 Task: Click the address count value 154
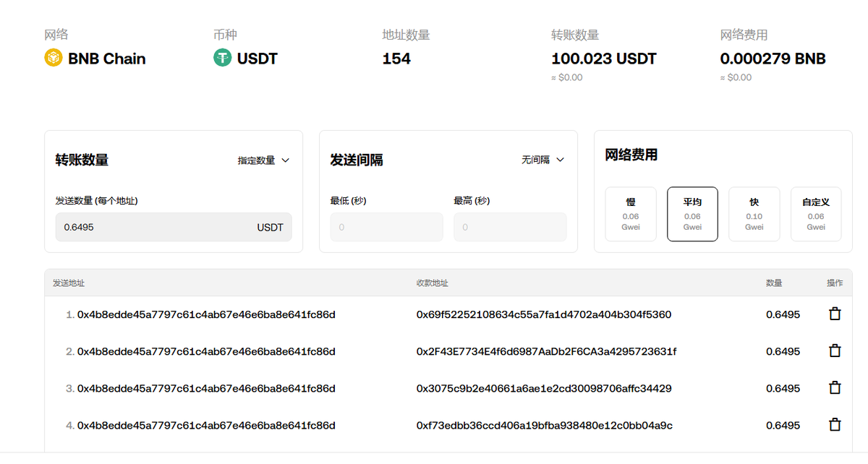coord(396,59)
